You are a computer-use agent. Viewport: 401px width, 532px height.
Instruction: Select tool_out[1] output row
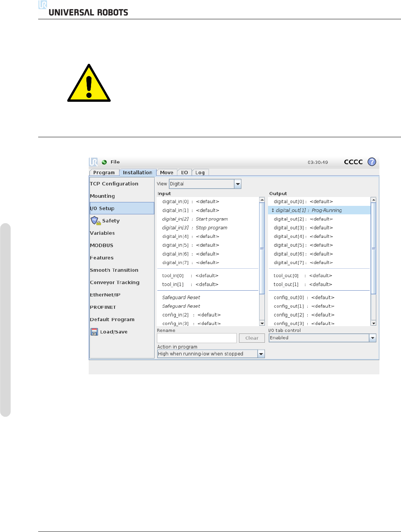point(319,285)
